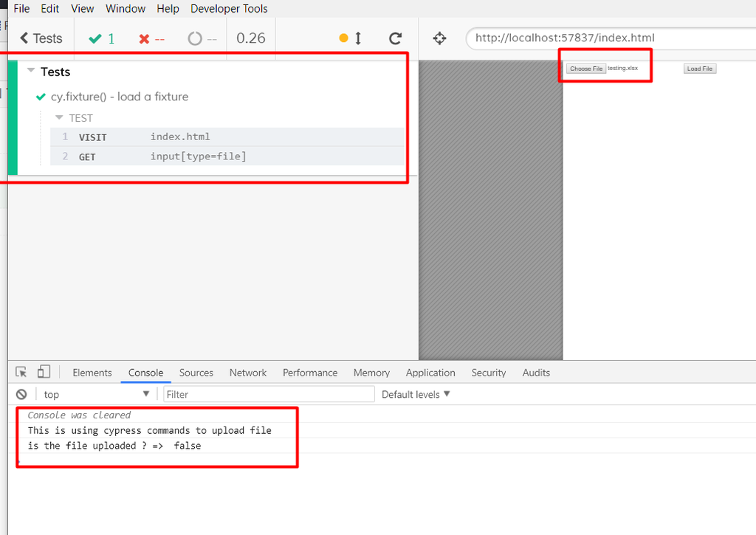Toggle the device toolbar icon
Screen dimensions: 756x535
[44, 372]
